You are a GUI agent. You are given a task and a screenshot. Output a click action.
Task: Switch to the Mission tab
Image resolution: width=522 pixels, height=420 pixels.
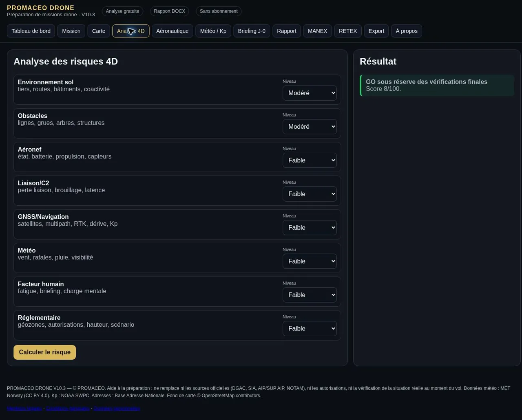(x=71, y=31)
